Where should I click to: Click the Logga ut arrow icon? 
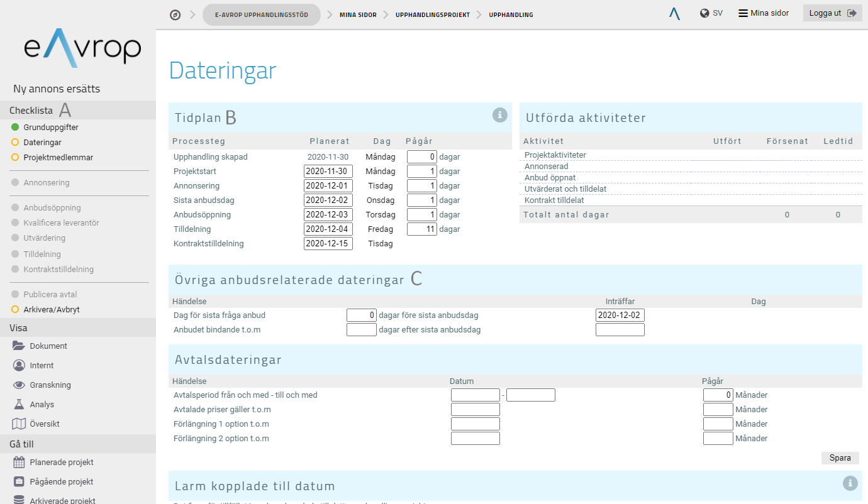click(x=852, y=13)
